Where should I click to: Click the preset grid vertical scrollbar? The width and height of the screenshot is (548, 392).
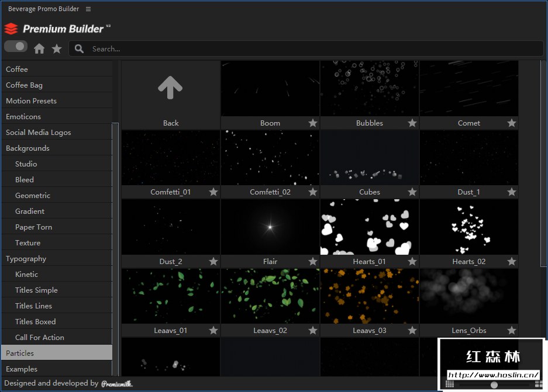tap(543, 164)
